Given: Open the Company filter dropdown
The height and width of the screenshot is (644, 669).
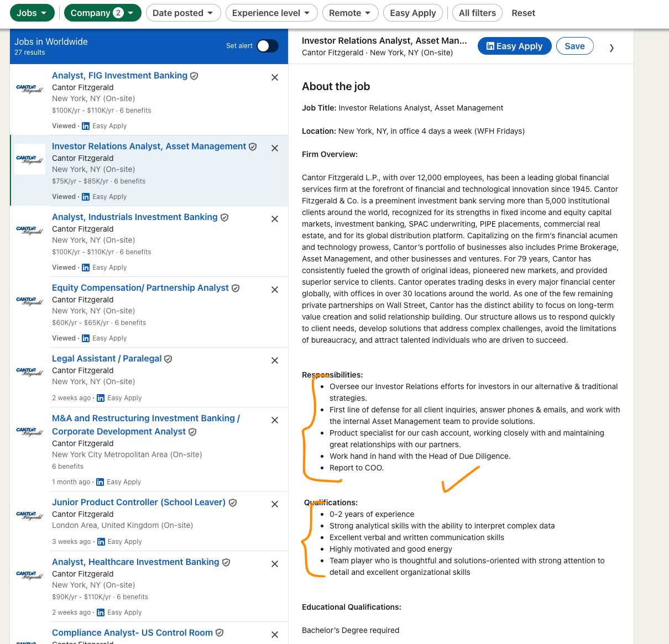Looking at the screenshot, I should click(103, 13).
